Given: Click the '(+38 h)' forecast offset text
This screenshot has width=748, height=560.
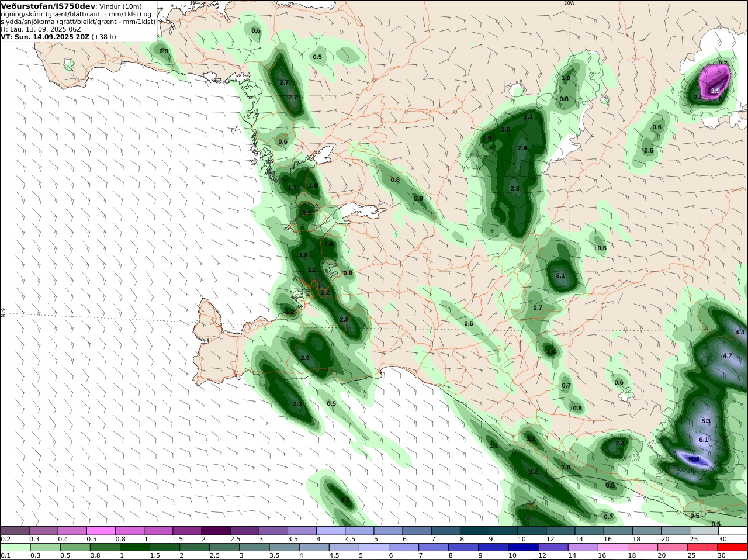Looking at the screenshot, I should coord(103,37).
